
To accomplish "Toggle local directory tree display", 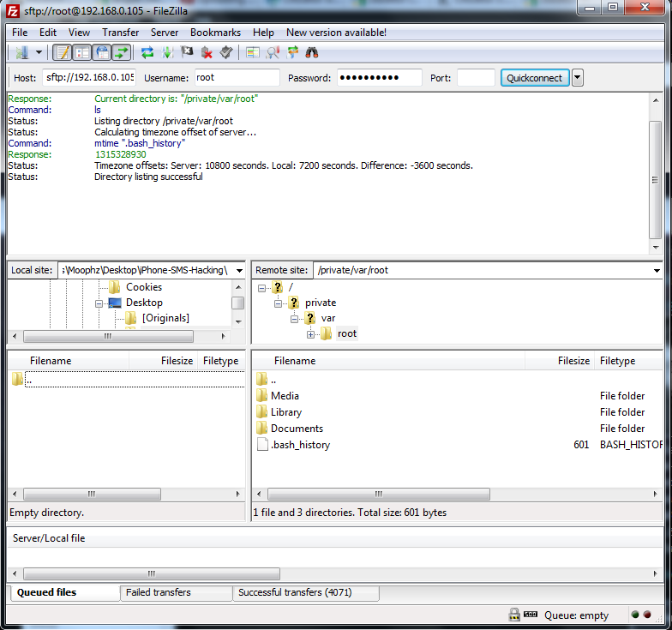I will [x=82, y=53].
